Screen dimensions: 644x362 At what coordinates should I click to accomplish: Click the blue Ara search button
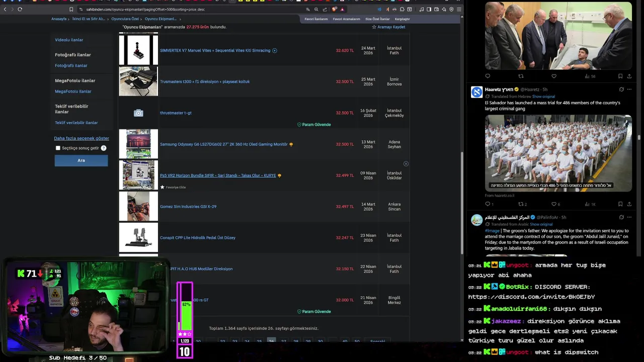[81, 160]
